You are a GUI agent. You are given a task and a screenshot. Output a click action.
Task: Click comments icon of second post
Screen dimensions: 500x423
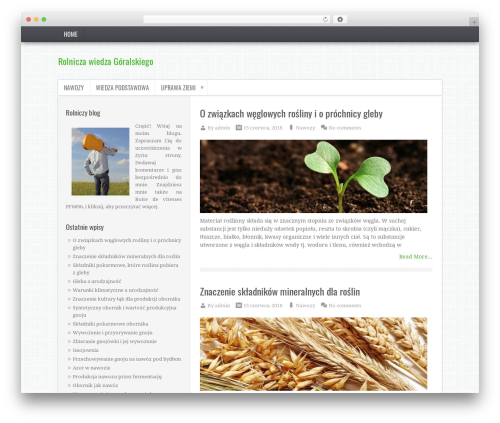[x=324, y=305]
